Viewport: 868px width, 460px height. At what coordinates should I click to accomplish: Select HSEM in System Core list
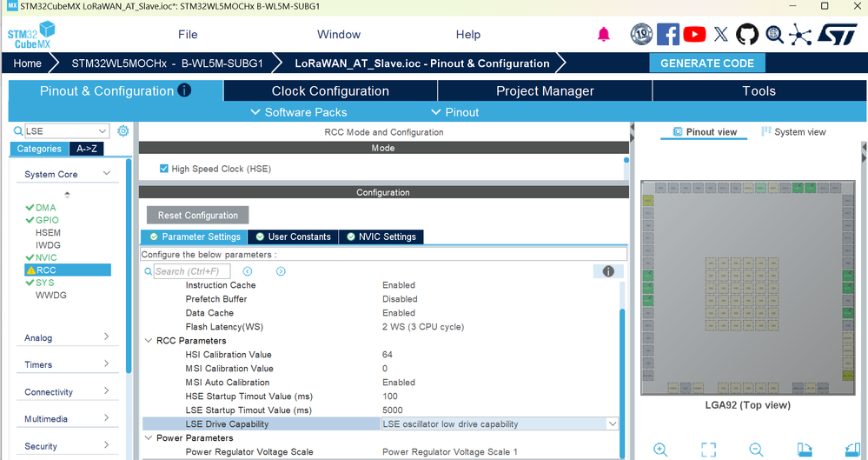click(48, 233)
